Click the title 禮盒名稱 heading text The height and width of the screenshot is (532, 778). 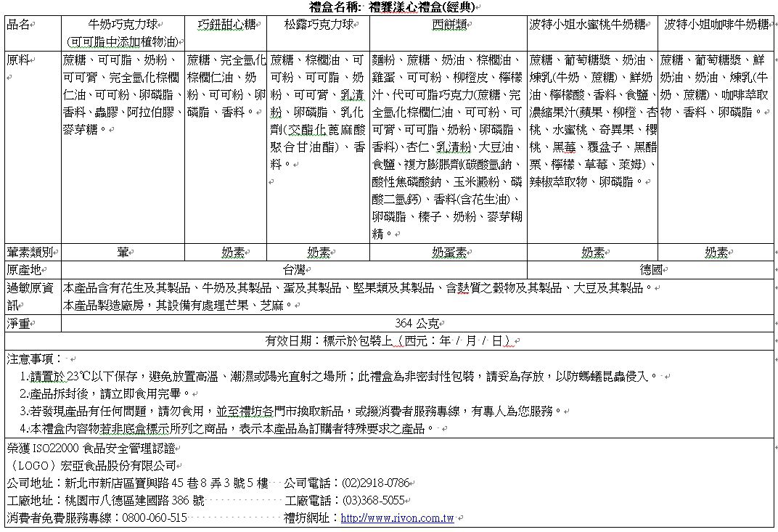click(388, 7)
